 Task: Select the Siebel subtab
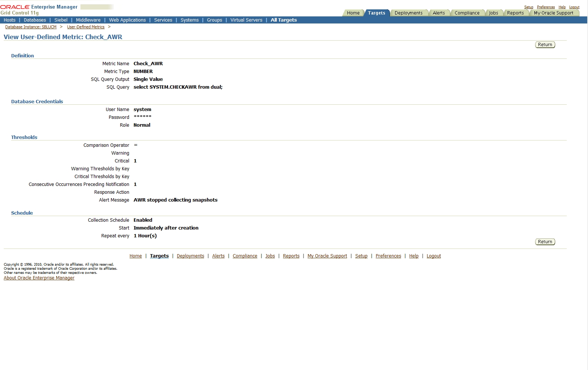[x=61, y=20]
